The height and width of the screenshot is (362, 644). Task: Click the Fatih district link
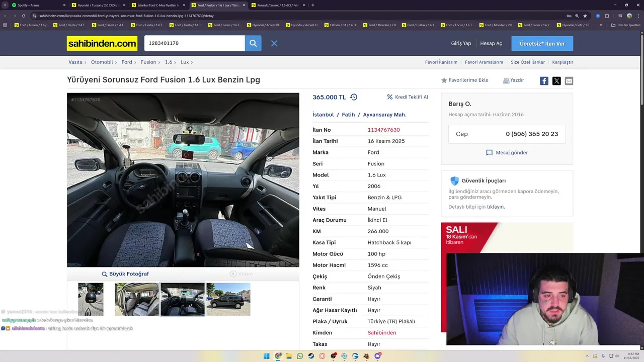[348, 115]
